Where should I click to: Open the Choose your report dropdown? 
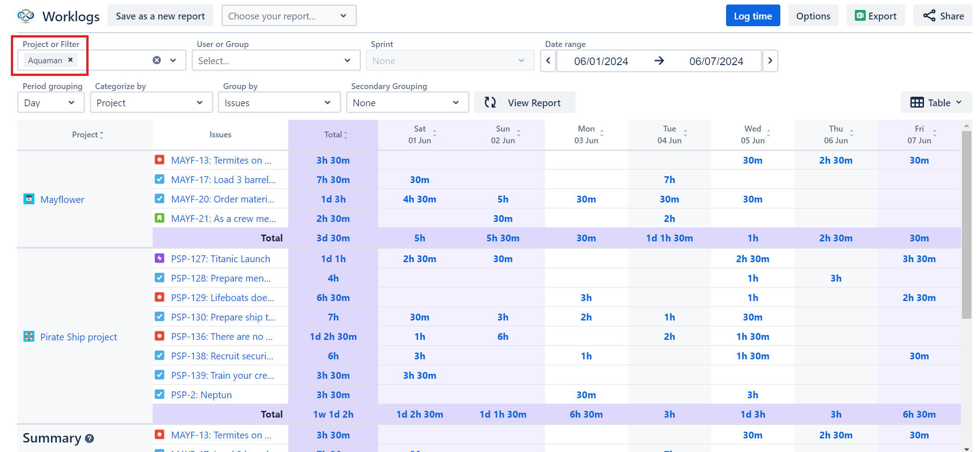[x=289, y=16]
